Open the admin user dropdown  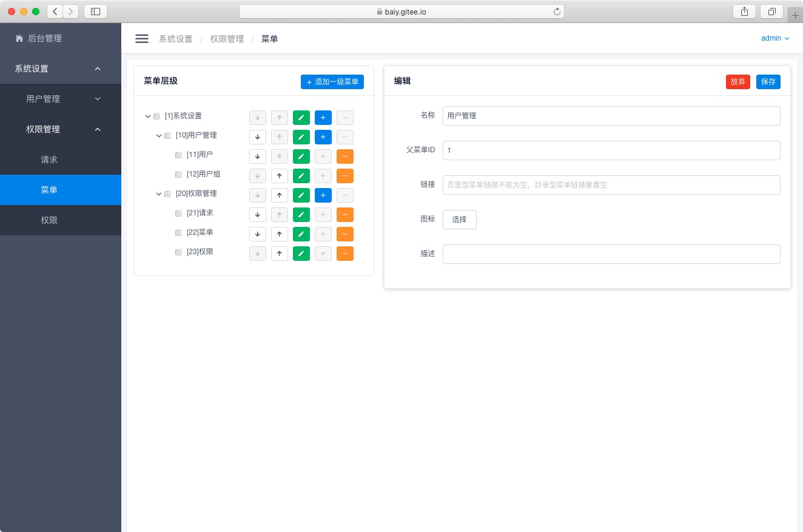[775, 38]
